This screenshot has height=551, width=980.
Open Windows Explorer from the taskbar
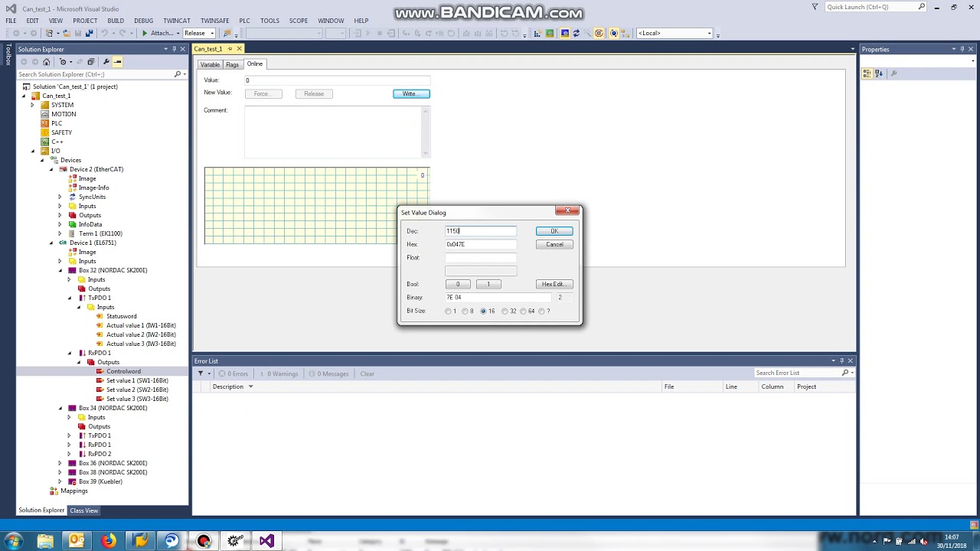(x=45, y=541)
